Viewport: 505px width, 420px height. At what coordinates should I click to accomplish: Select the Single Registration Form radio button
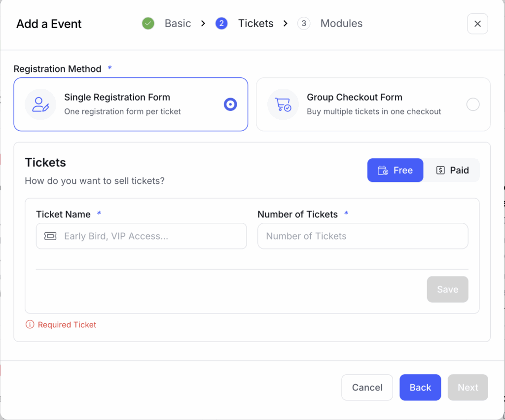pos(230,104)
